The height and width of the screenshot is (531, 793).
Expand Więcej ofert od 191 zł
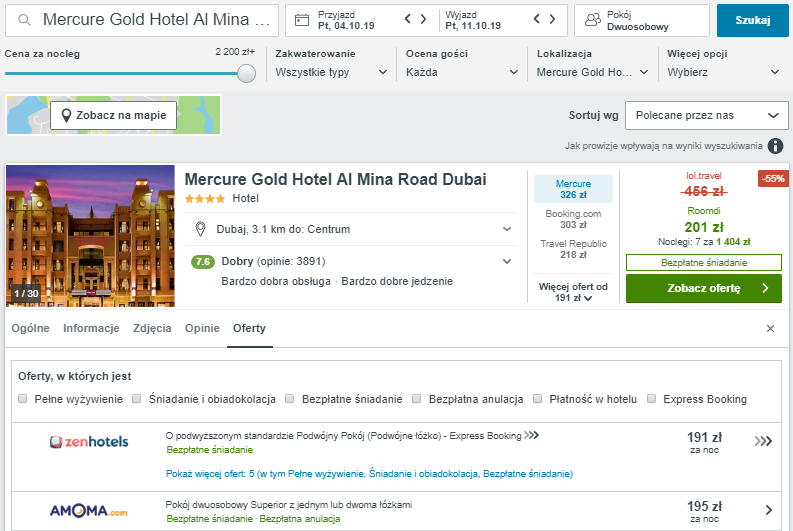pos(573,292)
